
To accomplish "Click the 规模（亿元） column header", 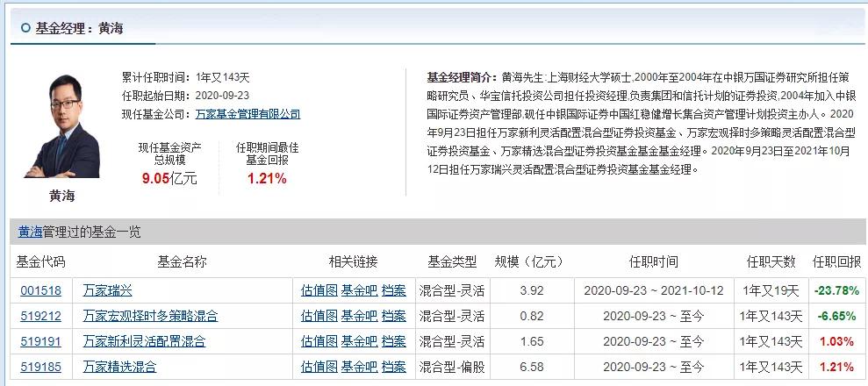I will point(528,262).
